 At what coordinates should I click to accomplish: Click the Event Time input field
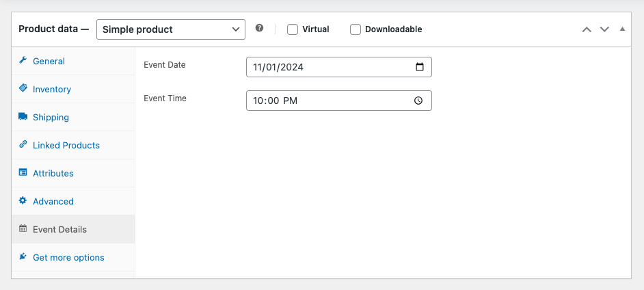point(328,101)
